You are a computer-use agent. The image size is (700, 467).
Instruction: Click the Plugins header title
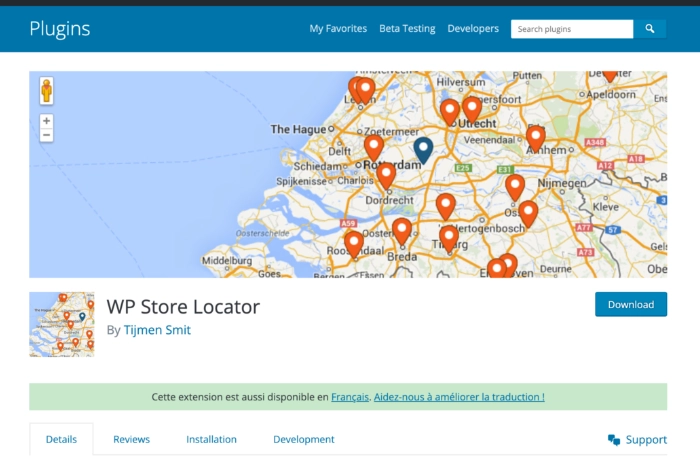[60, 29]
